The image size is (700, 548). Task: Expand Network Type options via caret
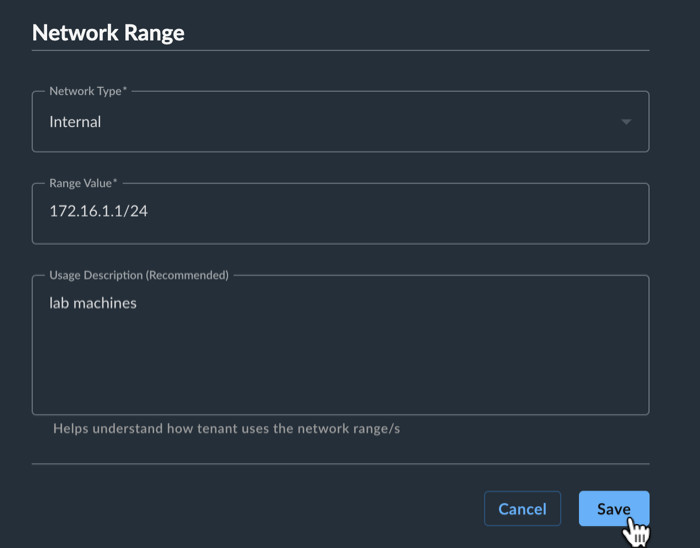point(626,122)
